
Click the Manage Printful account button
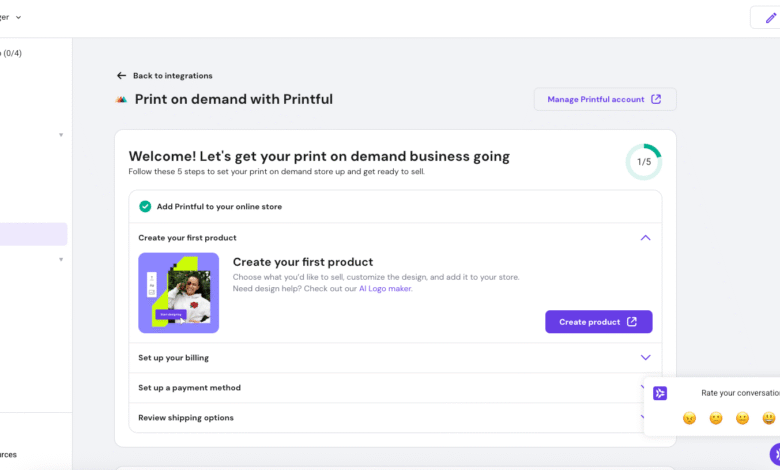[x=604, y=99]
